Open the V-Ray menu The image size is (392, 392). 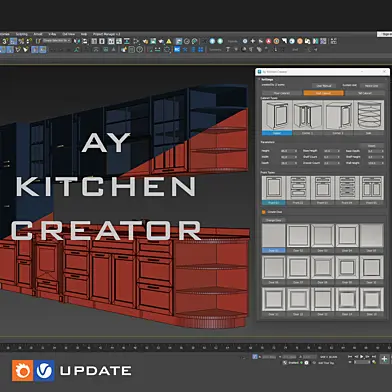[x=52, y=34]
